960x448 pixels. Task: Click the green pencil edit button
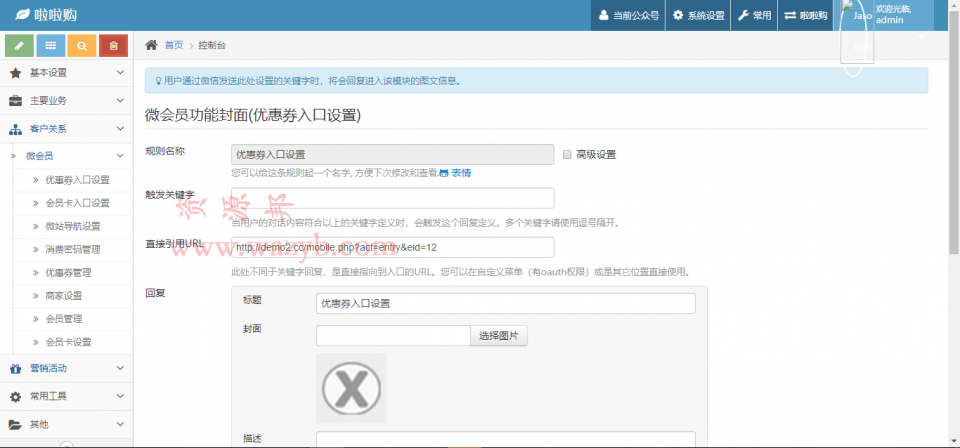point(20,46)
